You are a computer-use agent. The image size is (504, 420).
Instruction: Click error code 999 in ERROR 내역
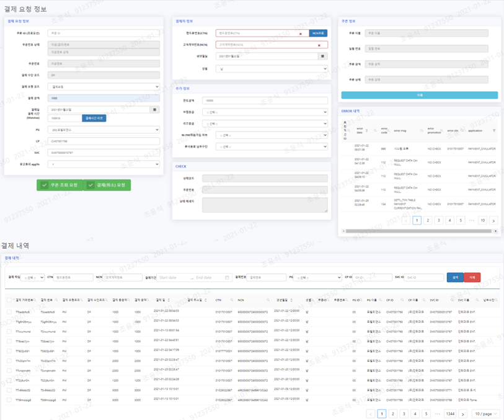pyautogui.click(x=384, y=149)
